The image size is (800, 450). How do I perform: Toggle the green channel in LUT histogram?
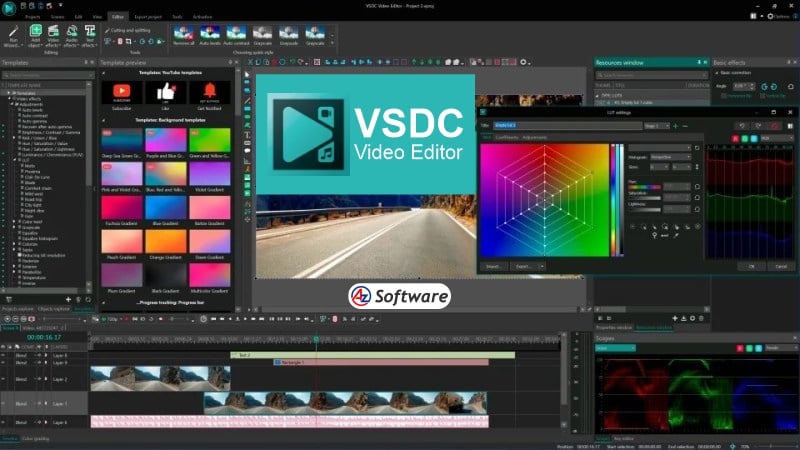point(744,138)
